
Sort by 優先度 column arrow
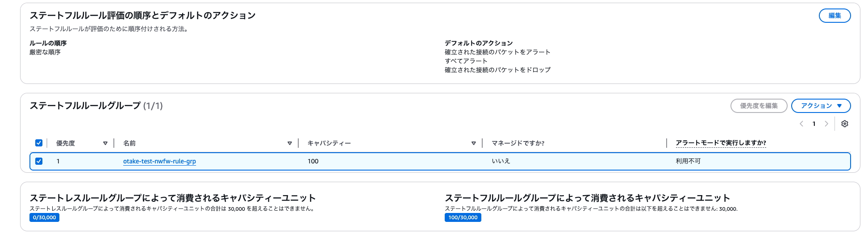[x=105, y=143]
